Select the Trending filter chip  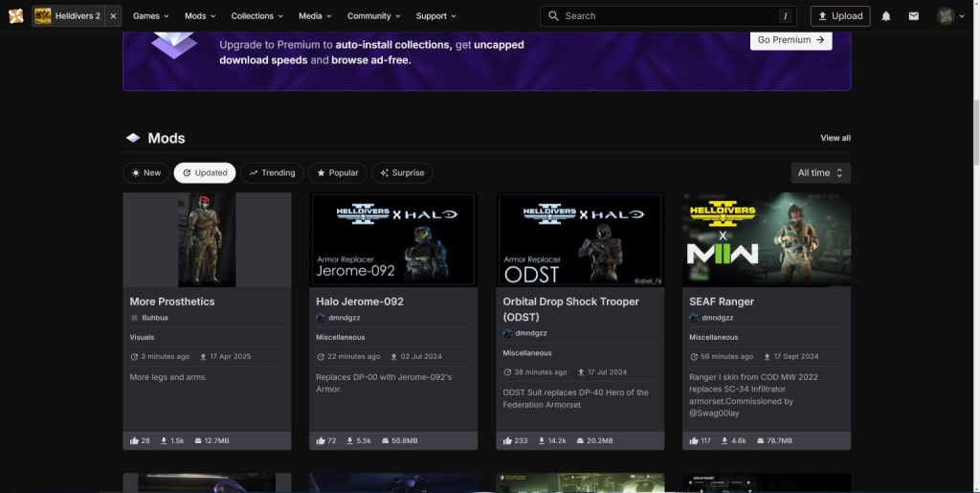272,173
